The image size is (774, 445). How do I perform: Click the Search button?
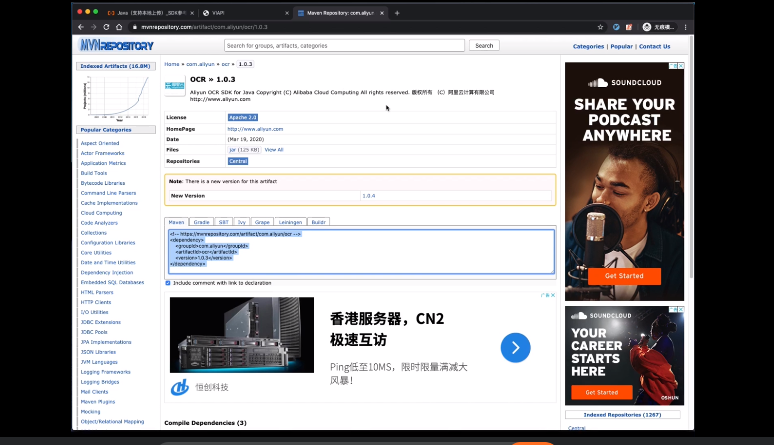click(484, 45)
